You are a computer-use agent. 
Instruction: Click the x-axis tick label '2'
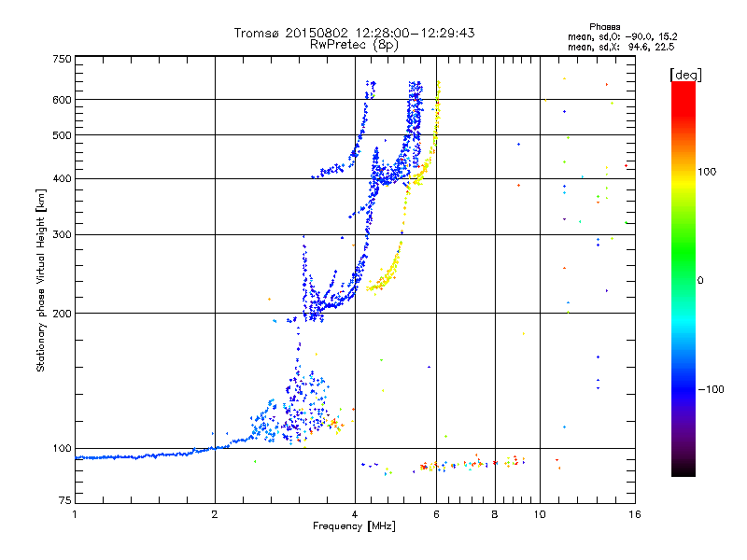pos(215,514)
